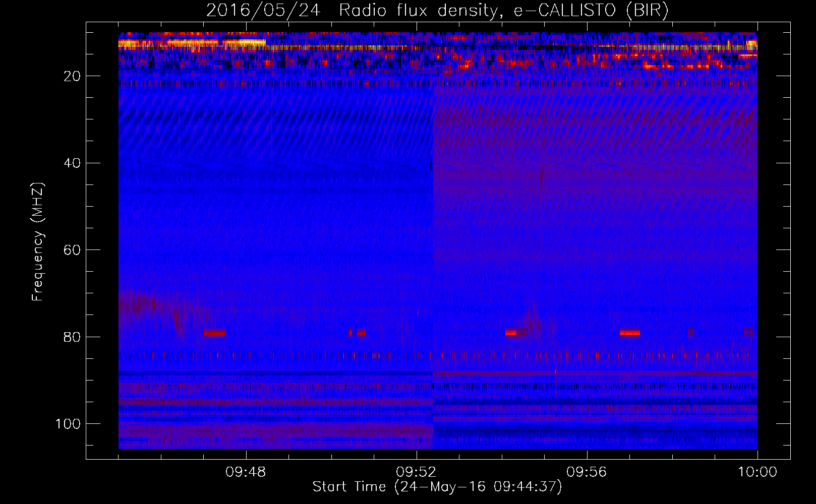The width and height of the screenshot is (816, 504).
Task: Click the 80 MHz frequency tick label
Action: pos(73,337)
